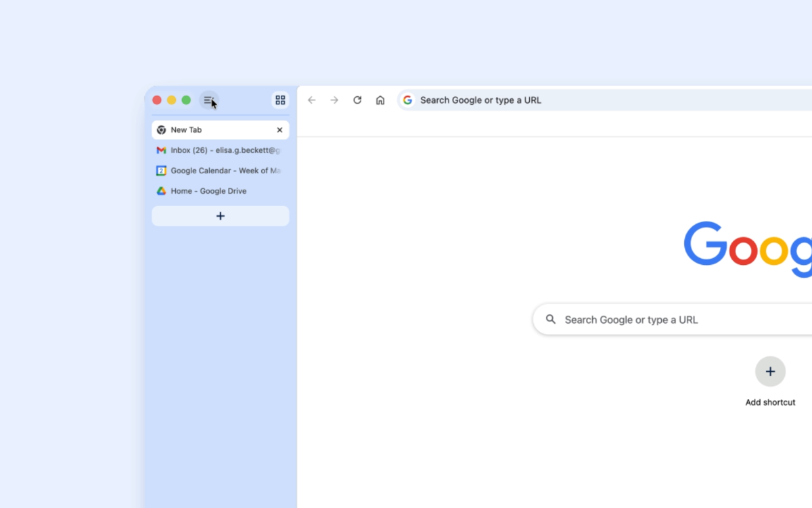Click the Google logo in the address bar
Screen dimensions: 812x508
pos(407,100)
